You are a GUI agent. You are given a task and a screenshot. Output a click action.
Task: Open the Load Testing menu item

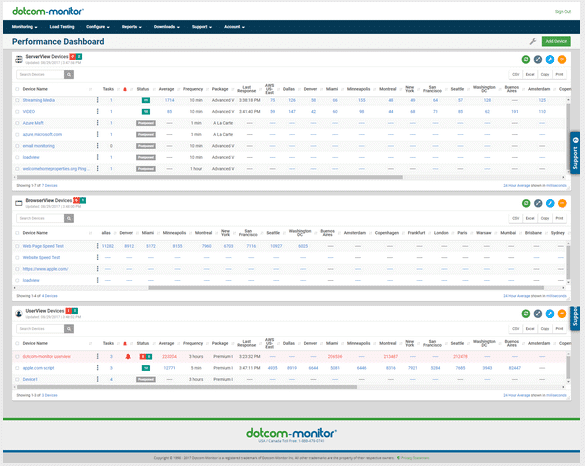[62, 27]
